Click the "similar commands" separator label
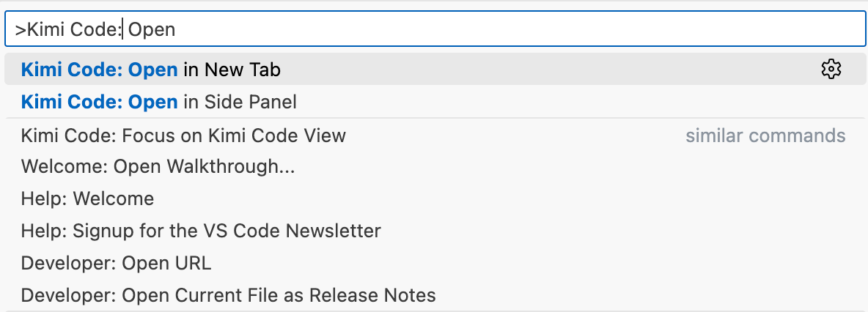 (x=765, y=135)
